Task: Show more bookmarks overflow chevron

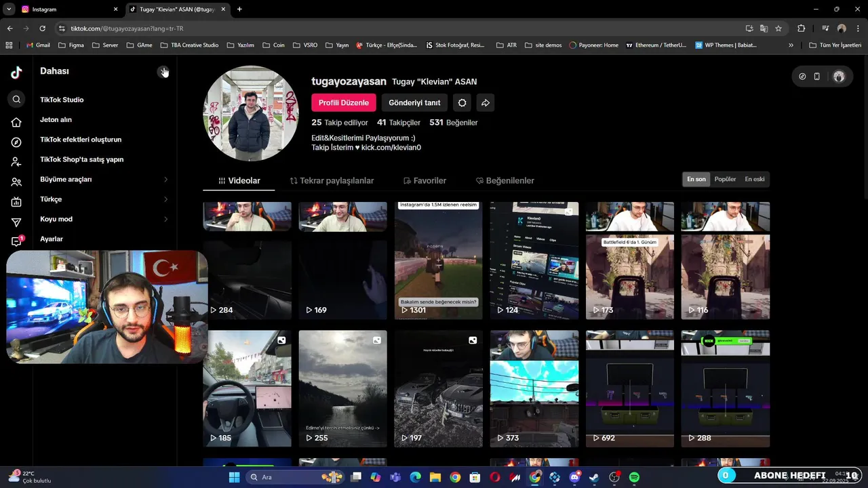Action: click(791, 45)
